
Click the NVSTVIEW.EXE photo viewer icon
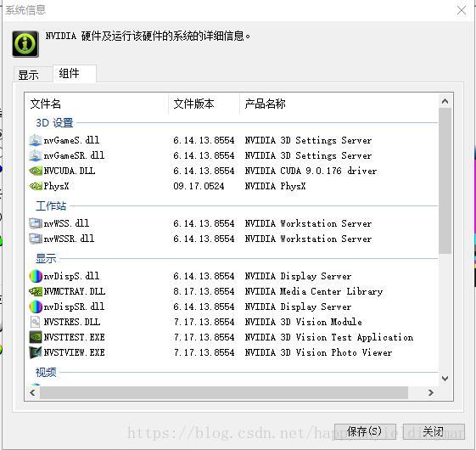pos(36,352)
